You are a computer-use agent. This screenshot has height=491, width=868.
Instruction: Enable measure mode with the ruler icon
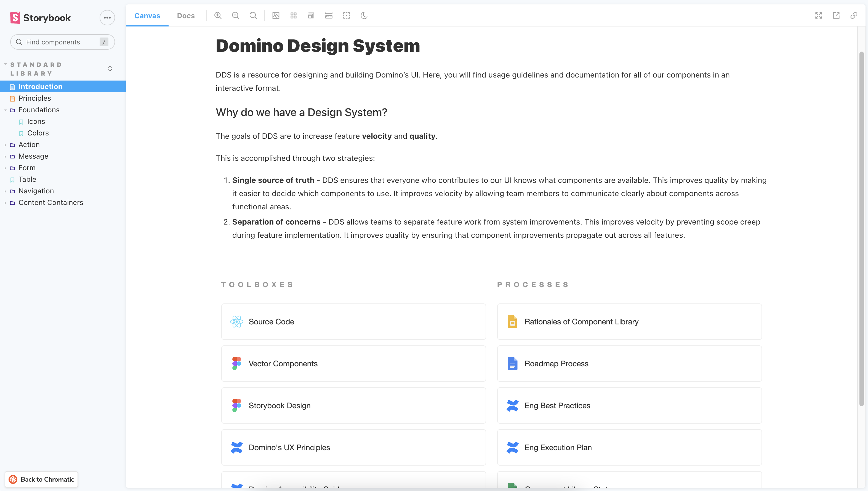click(x=328, y=15)
